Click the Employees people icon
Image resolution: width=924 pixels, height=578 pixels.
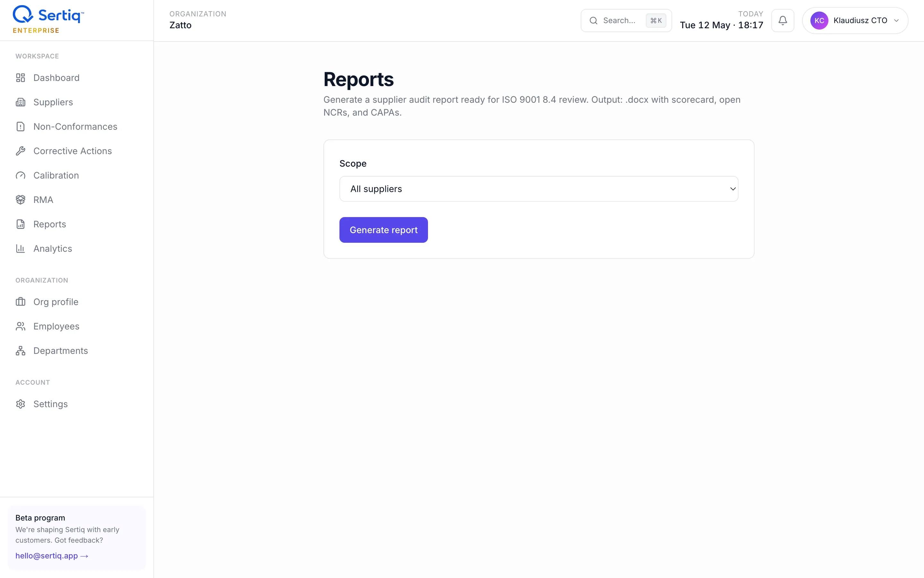[x=21, y=326]
